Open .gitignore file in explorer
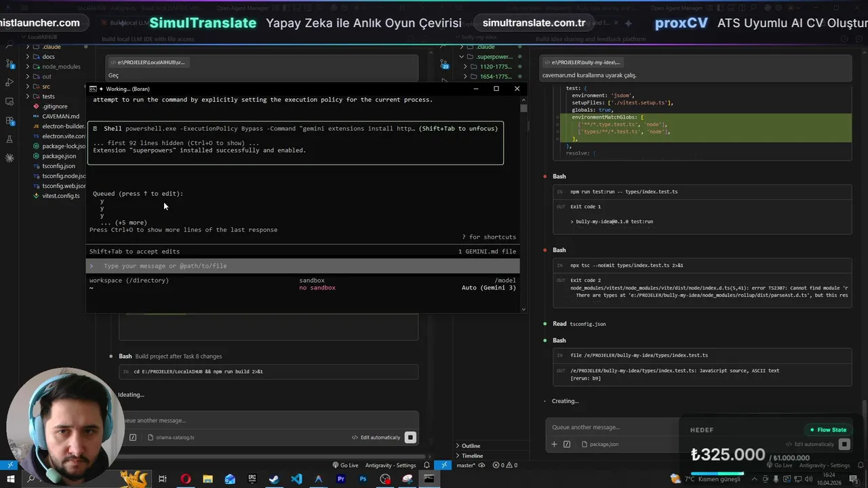The image size is (868, 488). [54, 106]
